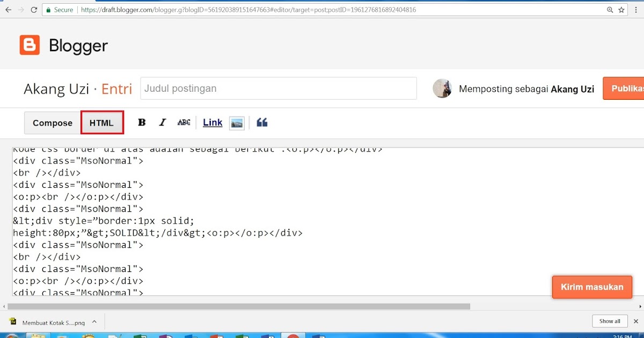
Task: Click the Secure site indicator dropdown
Action: [59, 9]
